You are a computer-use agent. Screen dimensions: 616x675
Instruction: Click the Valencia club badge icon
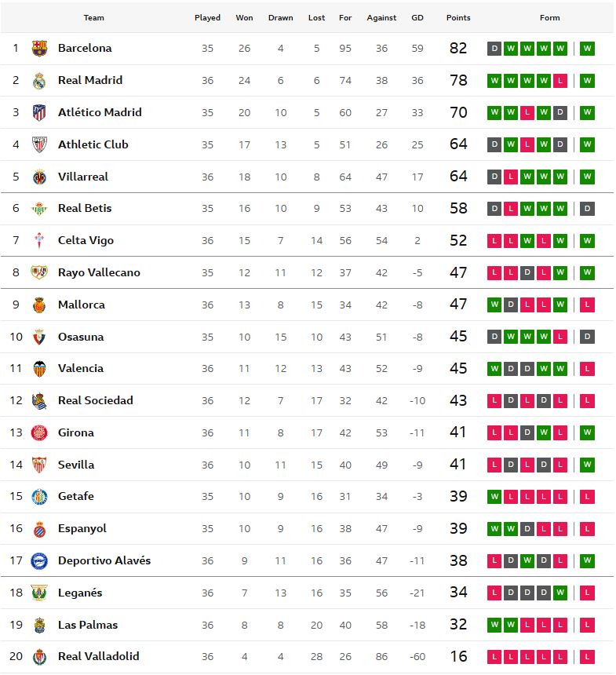[39, 369]
